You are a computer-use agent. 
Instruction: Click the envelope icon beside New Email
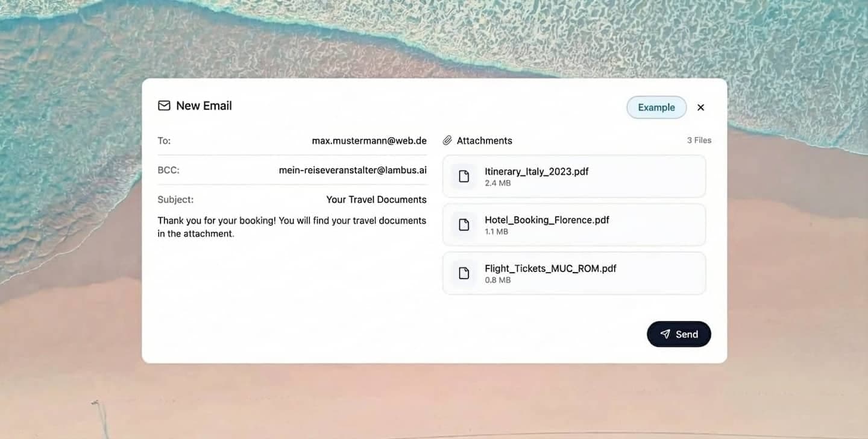[x=164, y=106]
